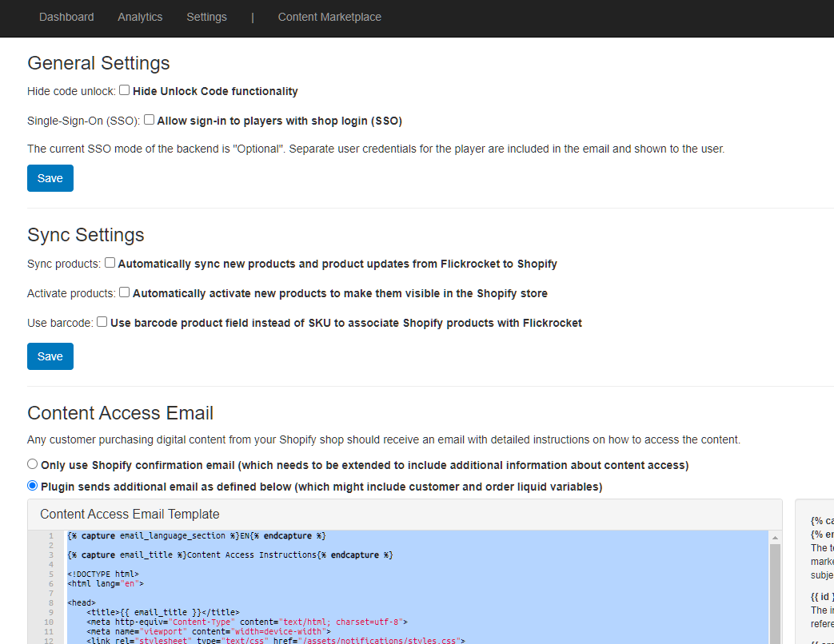Click Save under Sync Settings
The height and width of the screenshot is (644, 834).
click(50, 356)
